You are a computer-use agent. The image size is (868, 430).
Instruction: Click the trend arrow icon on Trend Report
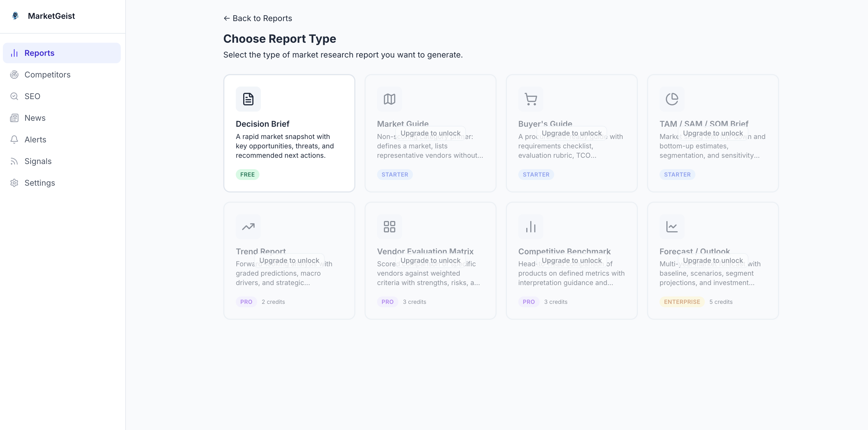(248, 226)
